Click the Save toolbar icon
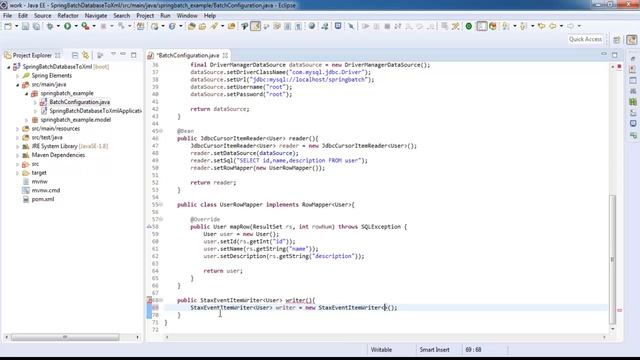 point(25,26)
